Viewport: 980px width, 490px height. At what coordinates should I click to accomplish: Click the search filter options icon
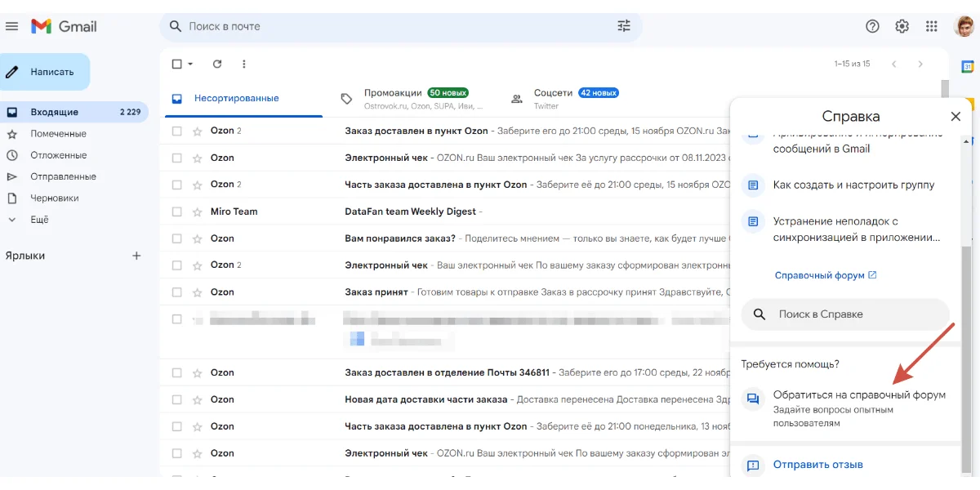(x=624, y=26)
